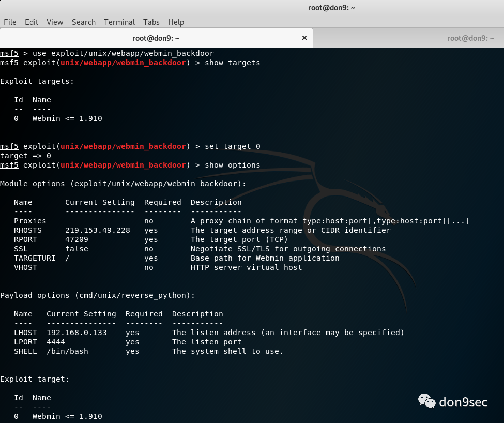
Task: Click the 'Exploit targets:' heading
Action: [37, 81]
